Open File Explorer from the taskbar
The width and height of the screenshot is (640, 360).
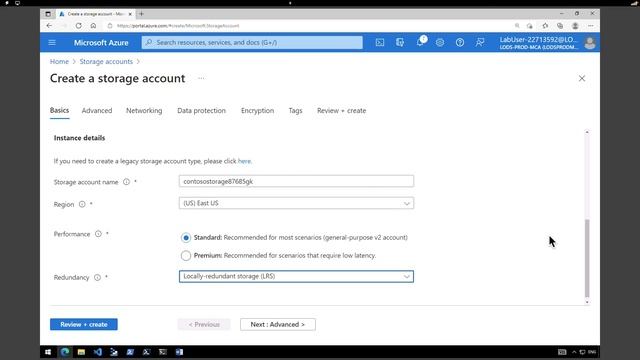coord(81,352)
